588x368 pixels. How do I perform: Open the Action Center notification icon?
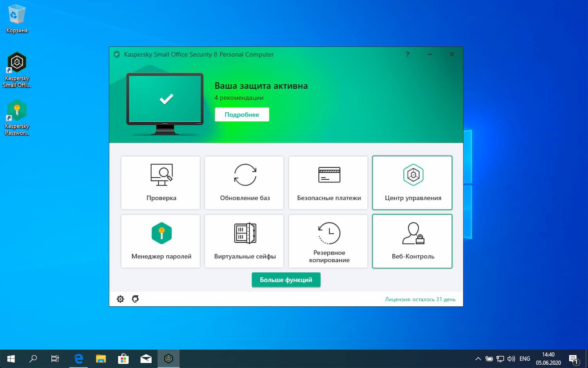coord(573,358)
